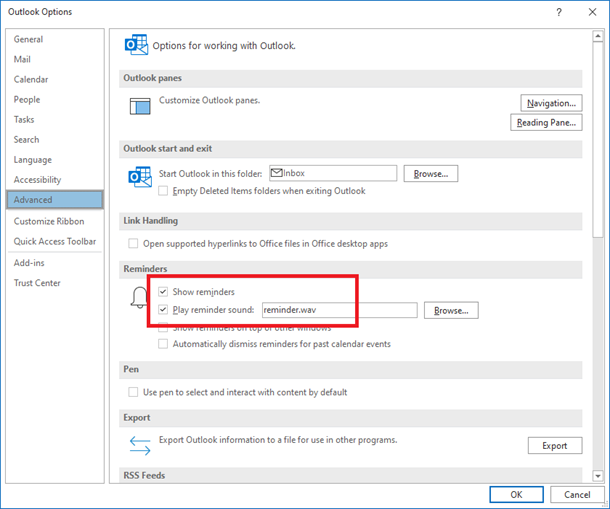
Task: Toggle the Show reminders checkbox
Action: click(x=163, y=291)
